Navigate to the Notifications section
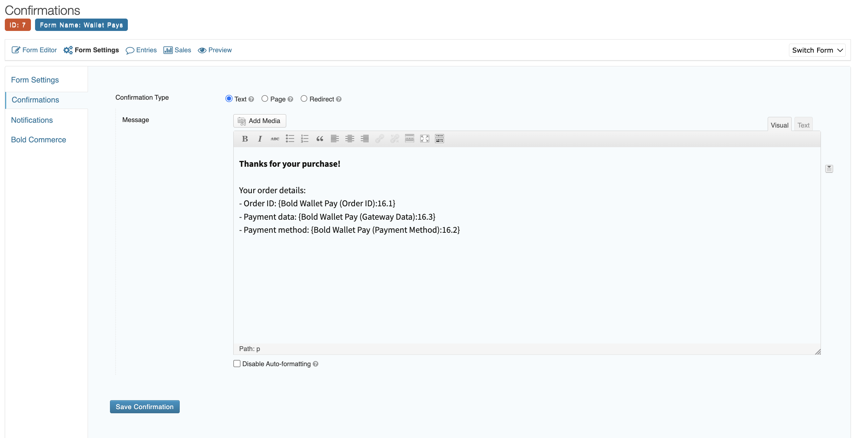 (x=32, y=120)
